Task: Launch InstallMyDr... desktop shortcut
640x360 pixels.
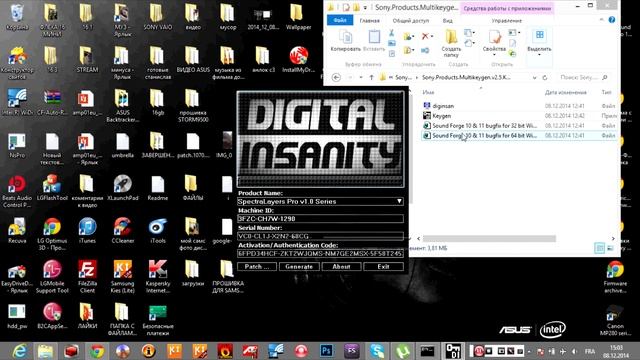Action: [298, 60]
